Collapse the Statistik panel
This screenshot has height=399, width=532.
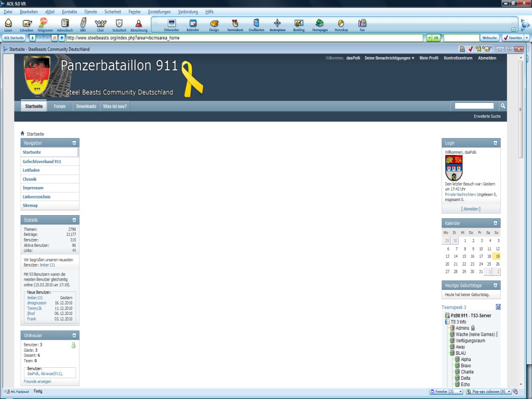click(74, 220)
